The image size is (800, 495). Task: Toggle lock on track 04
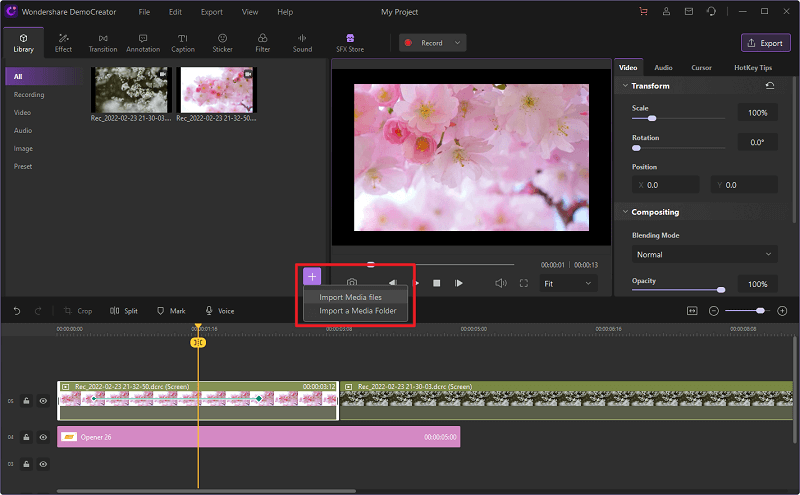26,437
